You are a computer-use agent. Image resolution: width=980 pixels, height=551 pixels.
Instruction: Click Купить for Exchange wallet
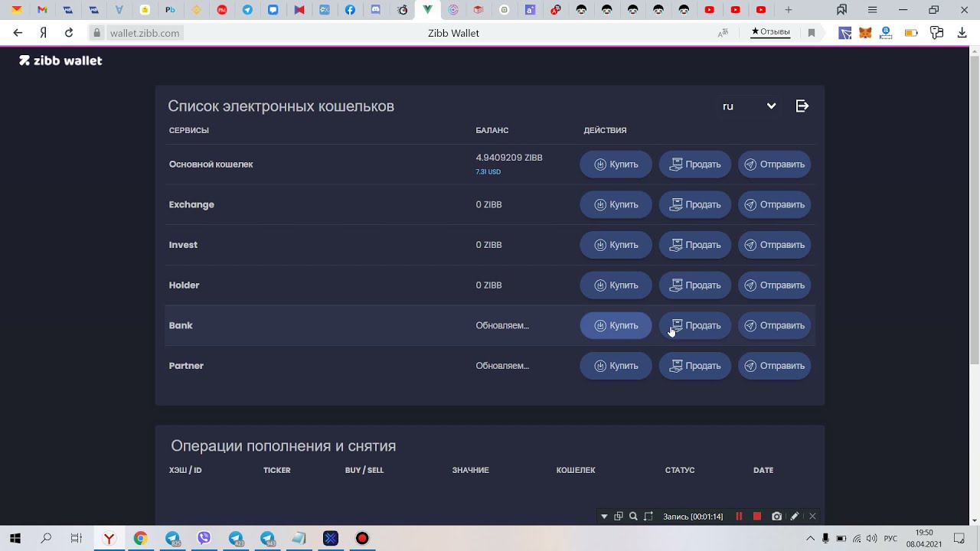pos(616,204)
